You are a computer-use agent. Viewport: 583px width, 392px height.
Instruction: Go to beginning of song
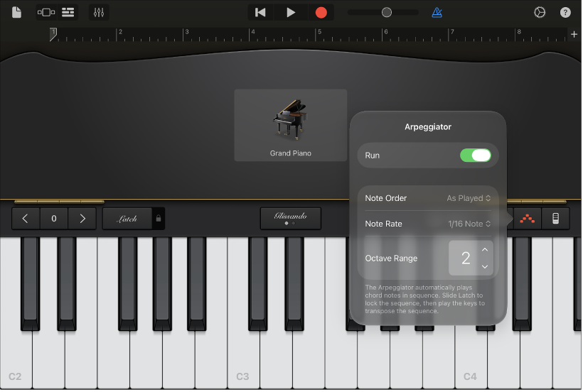point(260,13)
